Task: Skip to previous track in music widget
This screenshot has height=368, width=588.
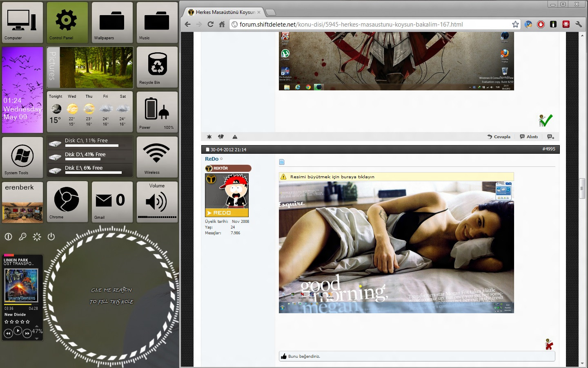Action: 8,334
